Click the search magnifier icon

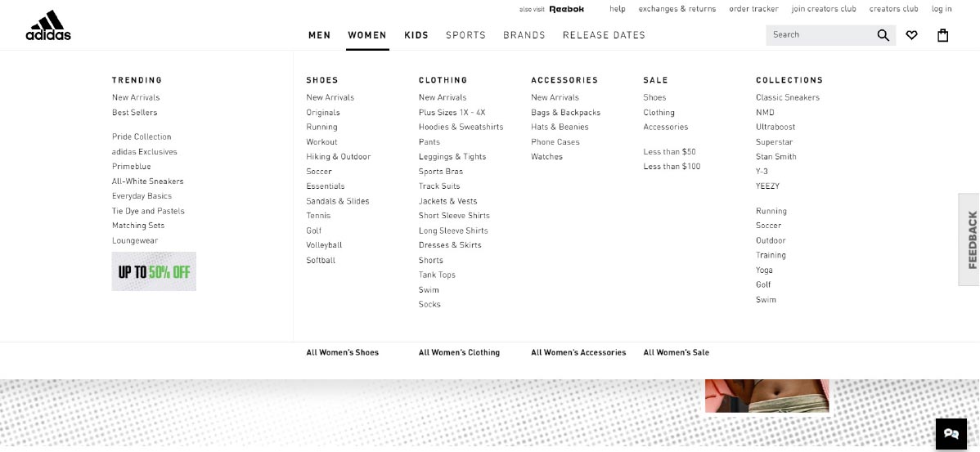click(883, 35)
